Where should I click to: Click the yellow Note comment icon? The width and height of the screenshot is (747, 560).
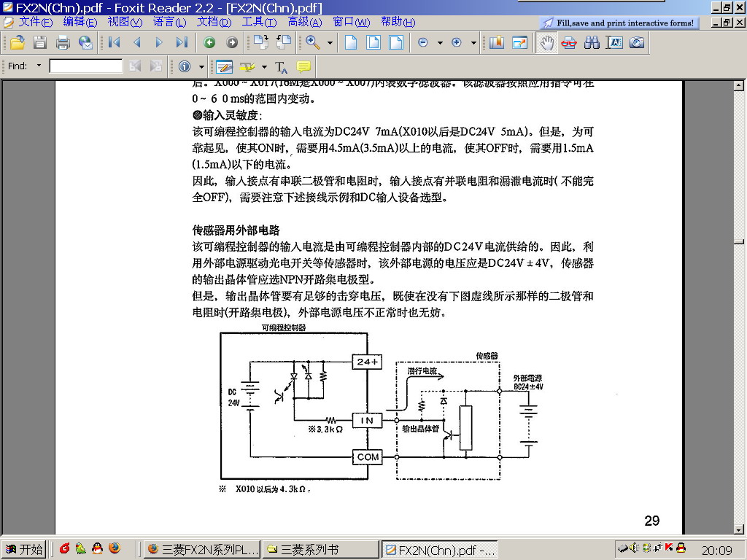coord(303,66)
